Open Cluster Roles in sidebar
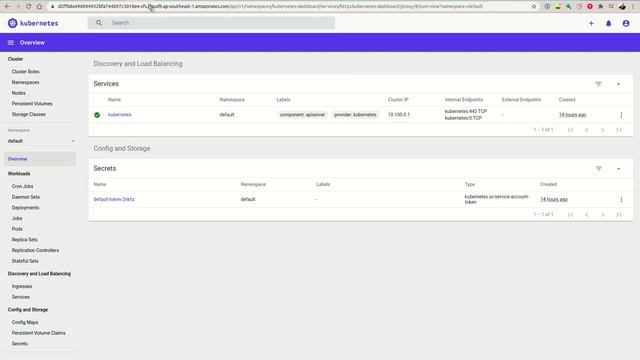Viewport: 640px width, 360px height. point(26,72)
